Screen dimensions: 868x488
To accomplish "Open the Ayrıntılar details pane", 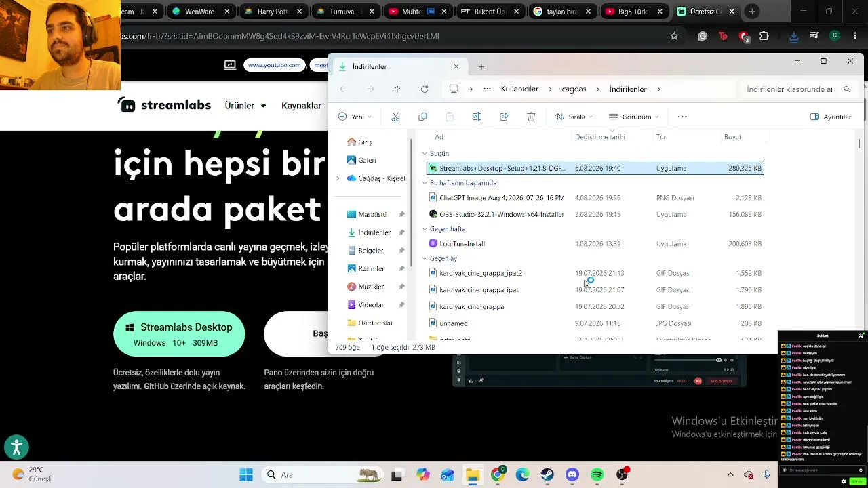I will [831, 117].
